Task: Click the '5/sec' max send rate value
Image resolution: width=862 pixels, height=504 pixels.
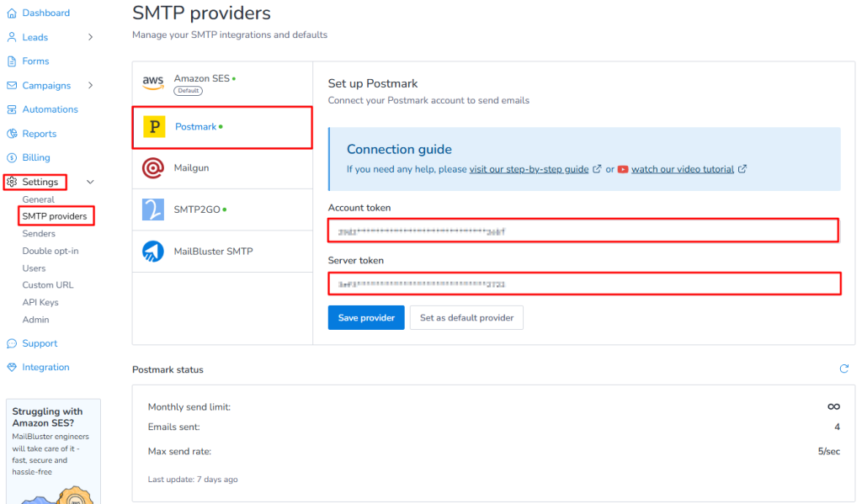Action: point(828,451)
